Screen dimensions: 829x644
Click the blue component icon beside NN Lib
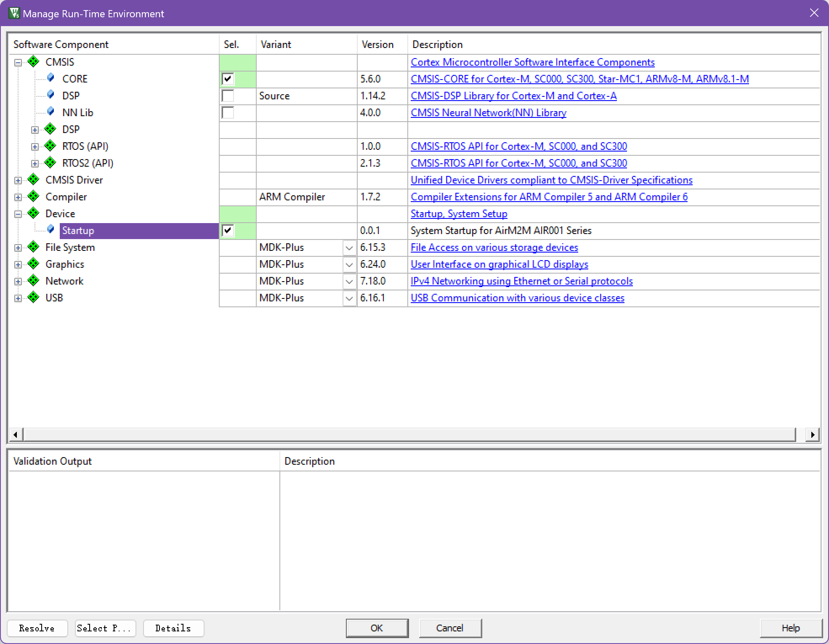point(51,112)
